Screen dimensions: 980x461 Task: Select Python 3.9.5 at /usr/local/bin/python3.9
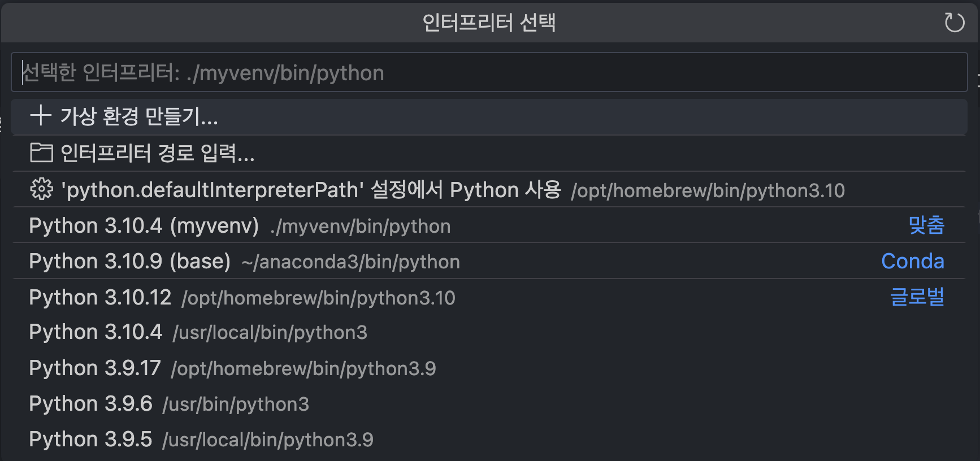tap(489, 440)
